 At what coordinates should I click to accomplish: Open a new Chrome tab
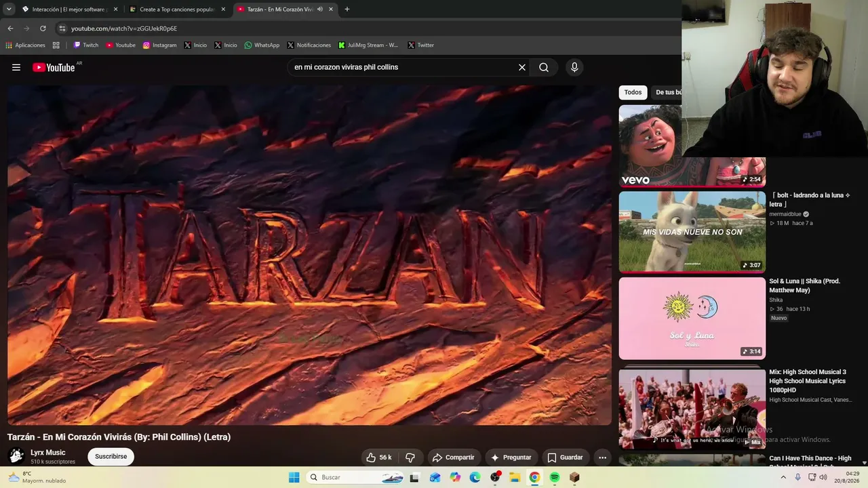[347, 9]
